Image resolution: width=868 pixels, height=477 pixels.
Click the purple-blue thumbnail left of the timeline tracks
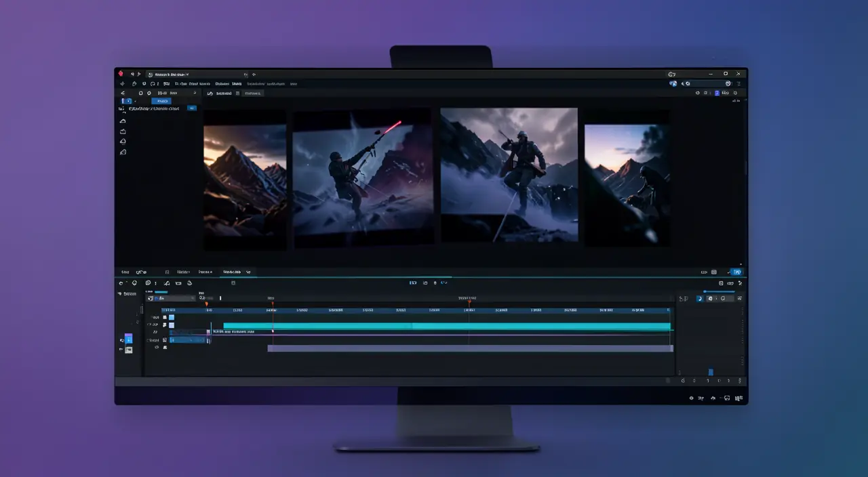128,339
